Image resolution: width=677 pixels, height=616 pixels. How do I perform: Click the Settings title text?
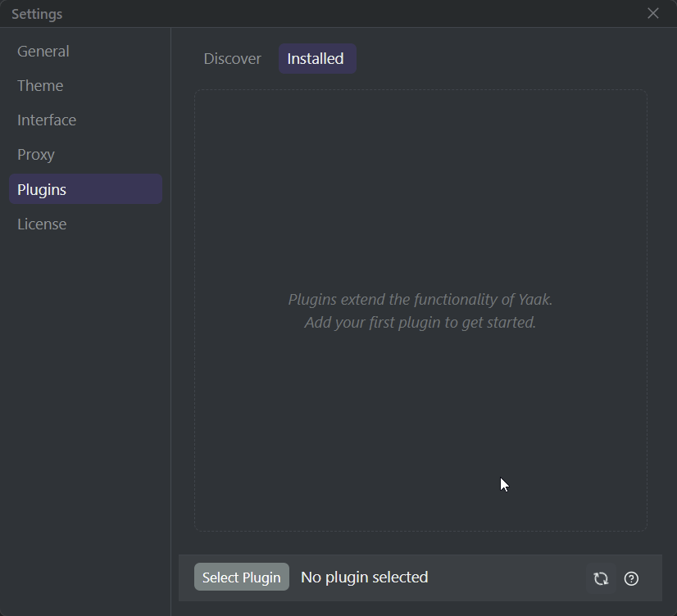point(37,14)
